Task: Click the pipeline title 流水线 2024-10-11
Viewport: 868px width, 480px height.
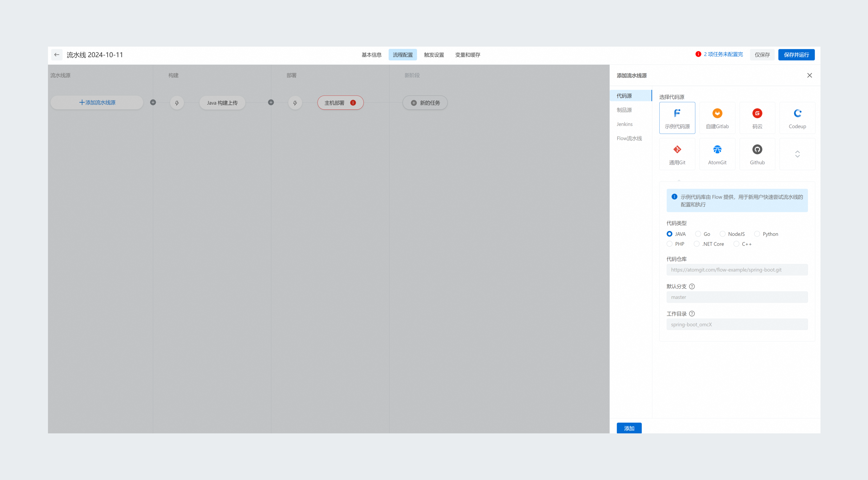Action: 95,55
